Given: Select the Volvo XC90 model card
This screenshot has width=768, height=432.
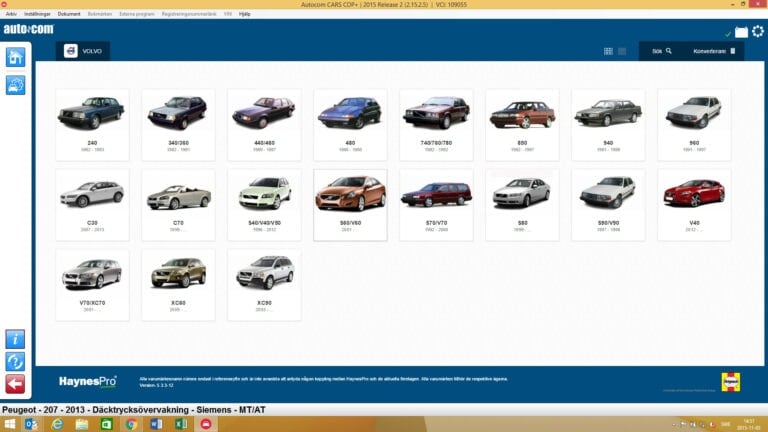Looking at the screenshot, I should point(264,285).
